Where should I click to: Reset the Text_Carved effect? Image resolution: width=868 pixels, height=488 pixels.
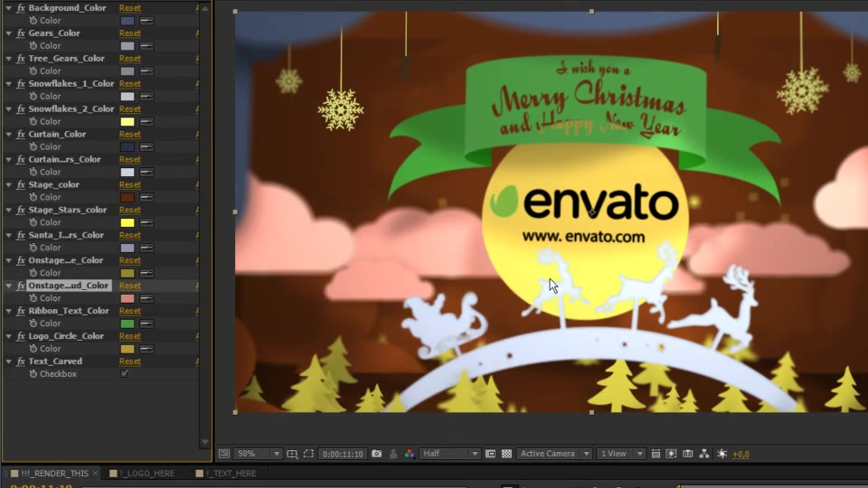130,361
